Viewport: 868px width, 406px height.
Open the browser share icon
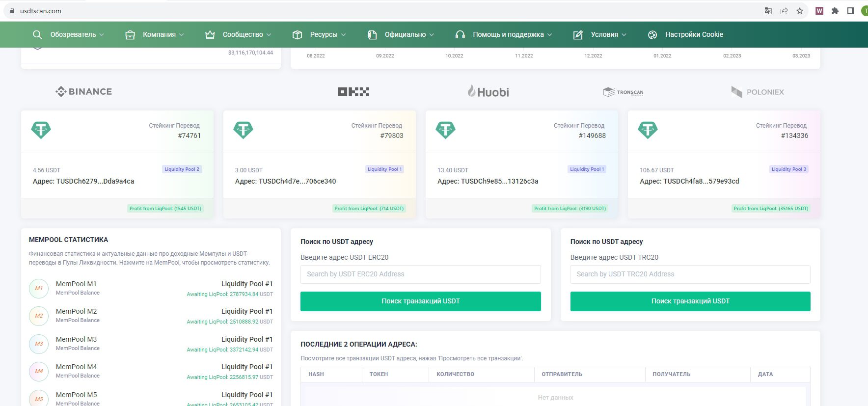(784, 11)
